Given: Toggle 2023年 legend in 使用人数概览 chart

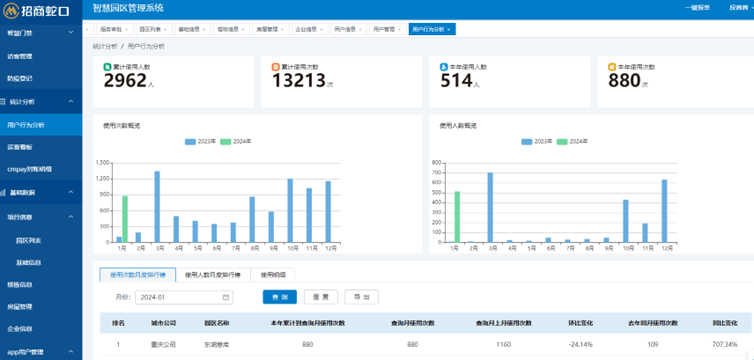Looking at the screenshot, I should pyautogui.click(x=536, y=142).
